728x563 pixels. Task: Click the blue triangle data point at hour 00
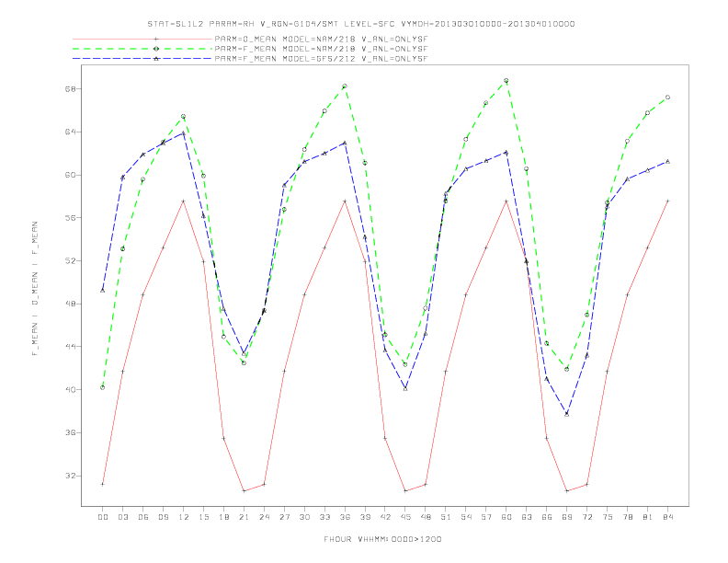(103, 291)
